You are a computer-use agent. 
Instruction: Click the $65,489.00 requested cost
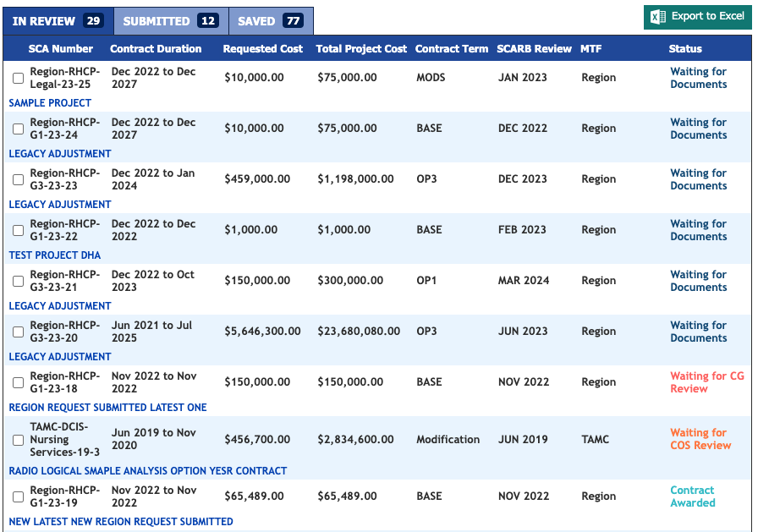click(x=254, y=496)
